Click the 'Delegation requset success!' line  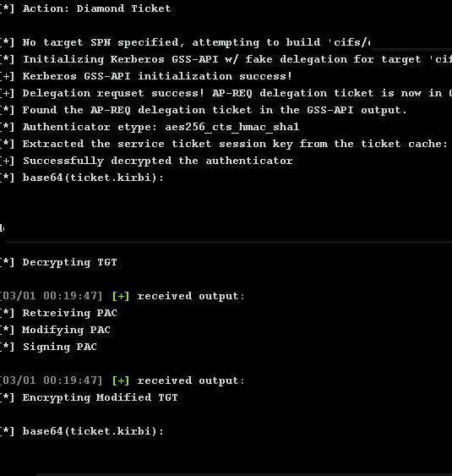pyautogui.click(x=226, y=93)
